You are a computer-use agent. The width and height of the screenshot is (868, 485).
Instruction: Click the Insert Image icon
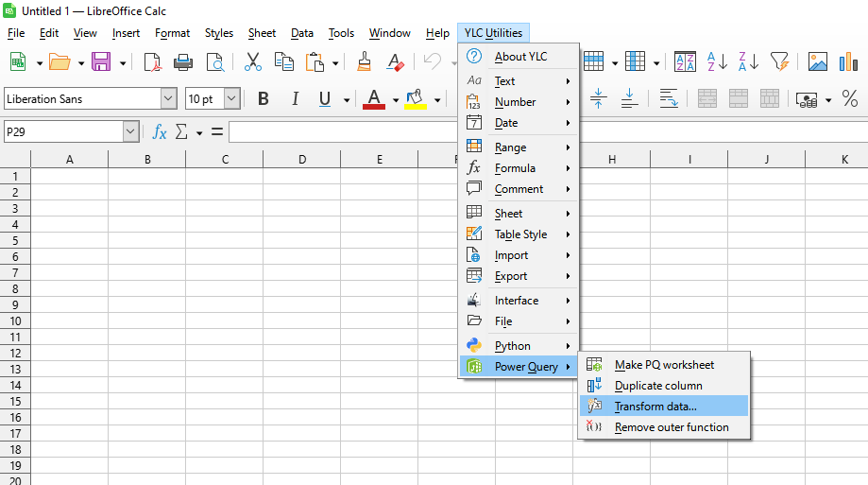[x=817, y=62]
